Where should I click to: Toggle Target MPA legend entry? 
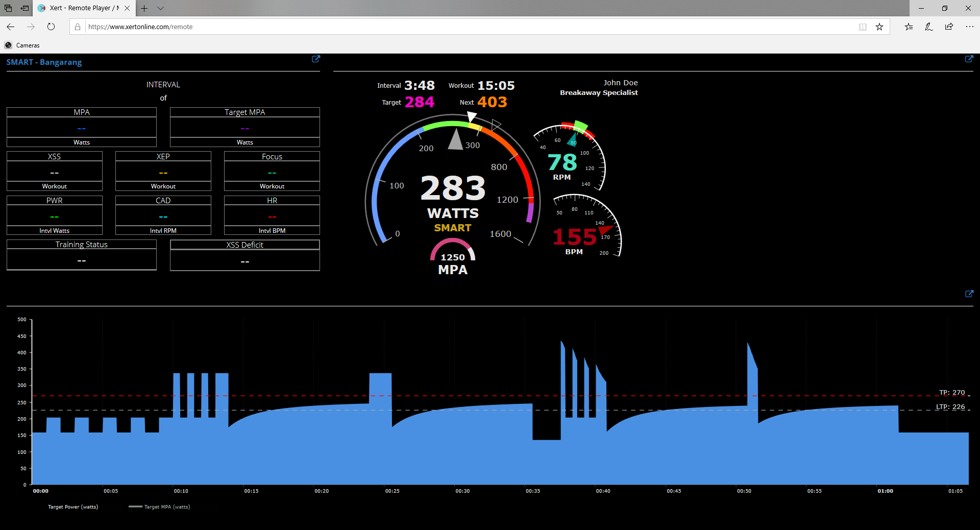160,507
